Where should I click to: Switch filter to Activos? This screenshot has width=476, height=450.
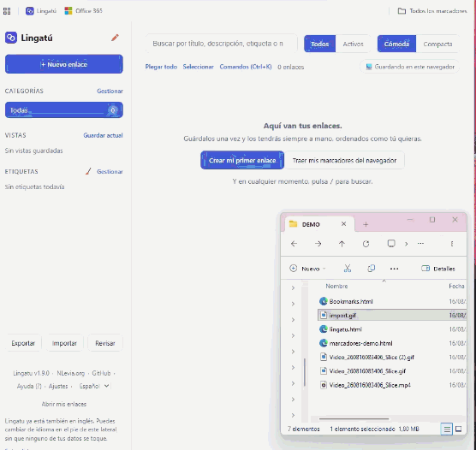click(x=353, y=44)
